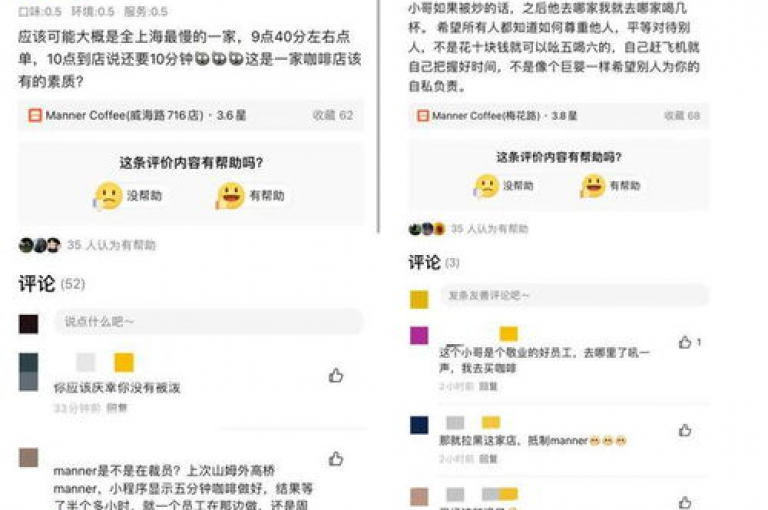Image resolution: width=768 pixels, height=510 pixels.
Task: Click the sad face 没帮助 icon in left review
Action: (x=108, y=196)
